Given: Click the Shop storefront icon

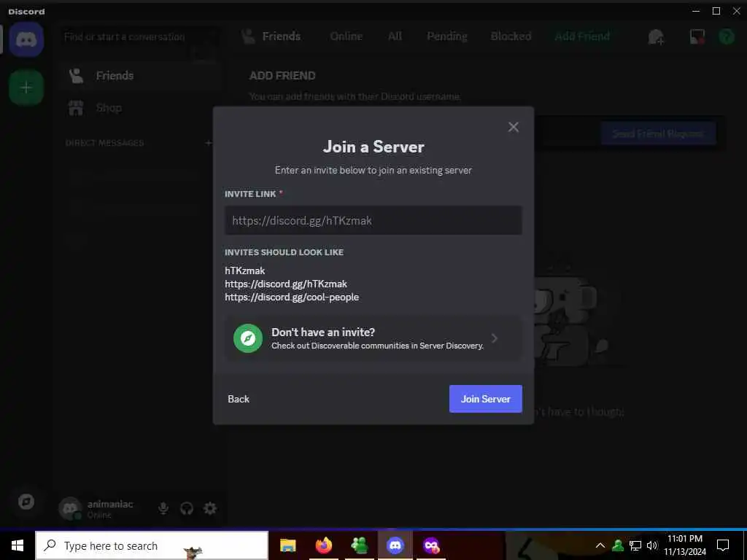Looking at the screenshot, I should tap(76, 108).
